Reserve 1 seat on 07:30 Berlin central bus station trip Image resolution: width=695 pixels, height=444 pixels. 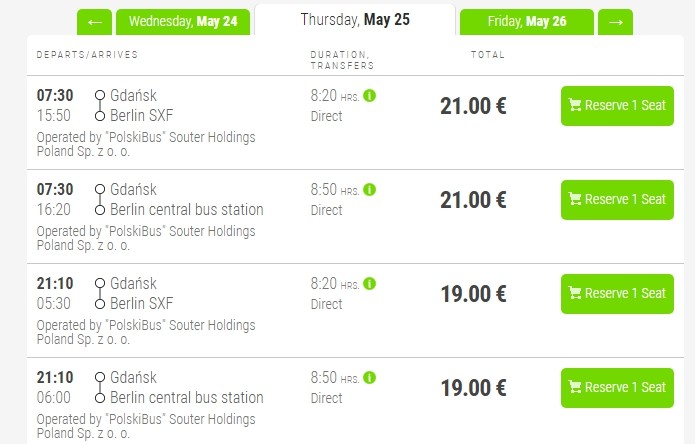[x=617, y=200]
